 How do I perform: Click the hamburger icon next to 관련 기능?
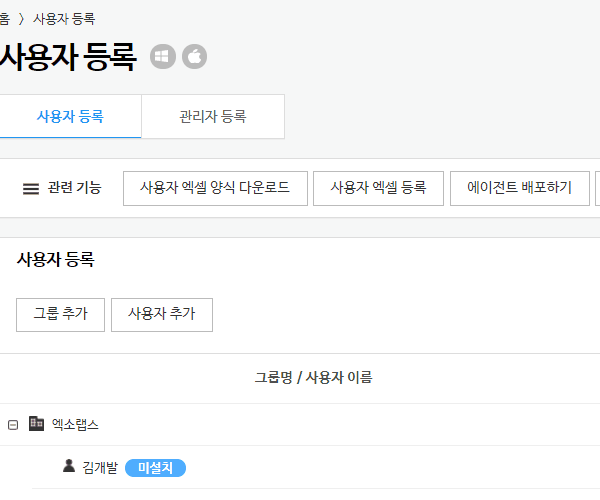click(31, 189)
